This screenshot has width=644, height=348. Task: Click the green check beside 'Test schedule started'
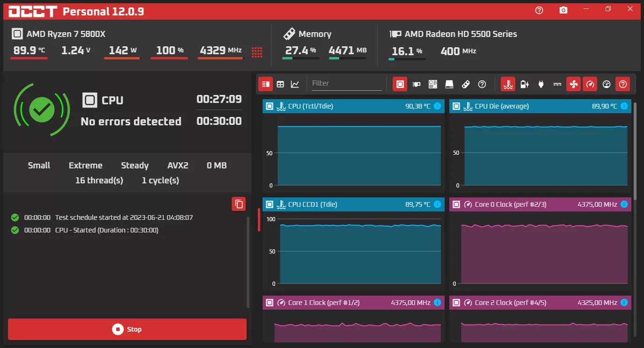pos(15,217)
